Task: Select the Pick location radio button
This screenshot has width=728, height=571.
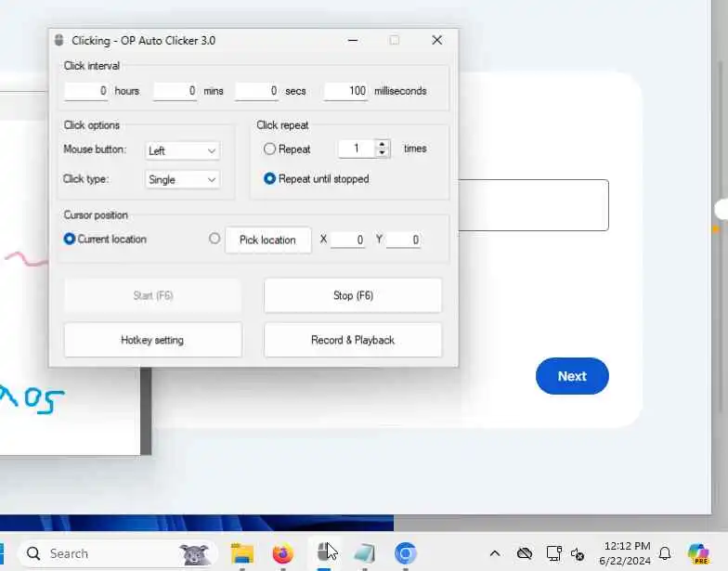Action: [214, 238]
